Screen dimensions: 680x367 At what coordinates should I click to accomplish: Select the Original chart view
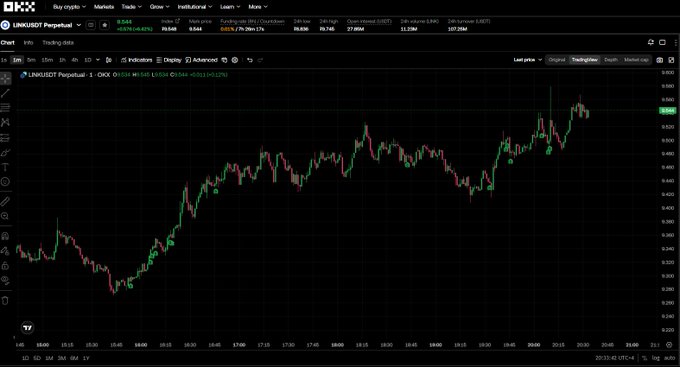557,60
